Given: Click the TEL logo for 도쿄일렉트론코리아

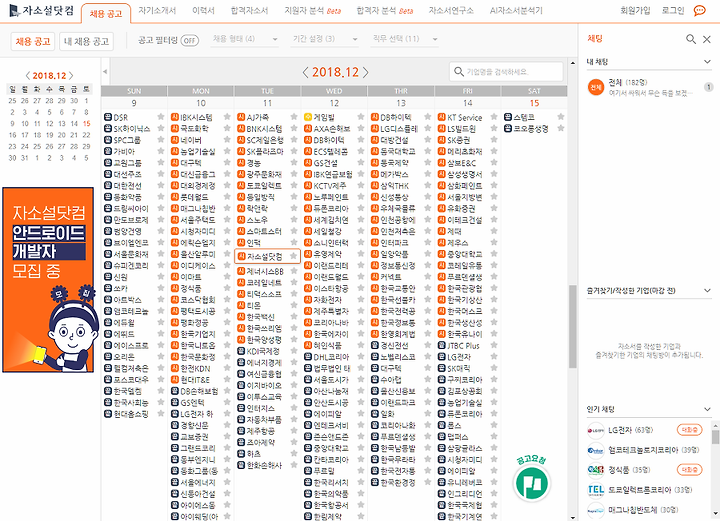Looking at the screenshot, I should click(596, 490).
